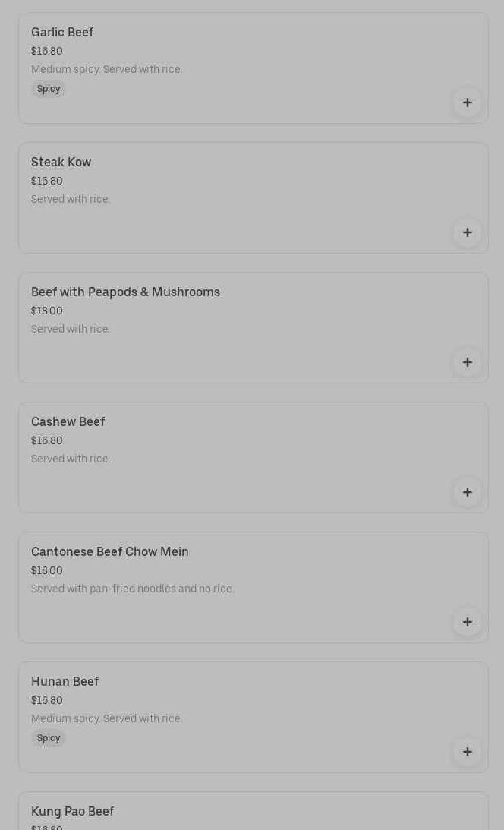Open the Cashew Beef item title
The height and width of the screenshot is (830, 504).
point(68,422)
